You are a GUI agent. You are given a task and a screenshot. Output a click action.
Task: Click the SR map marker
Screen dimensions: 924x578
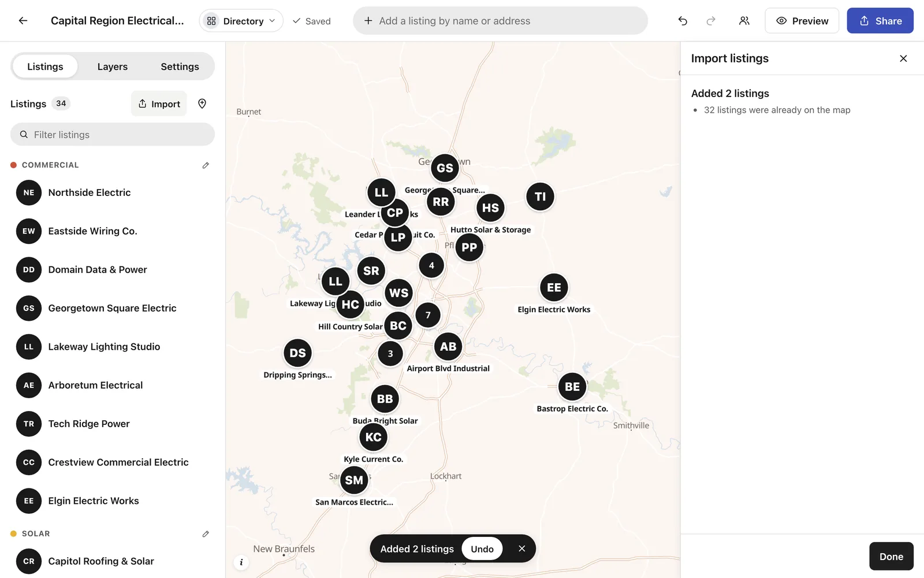[x=371, y=271]
